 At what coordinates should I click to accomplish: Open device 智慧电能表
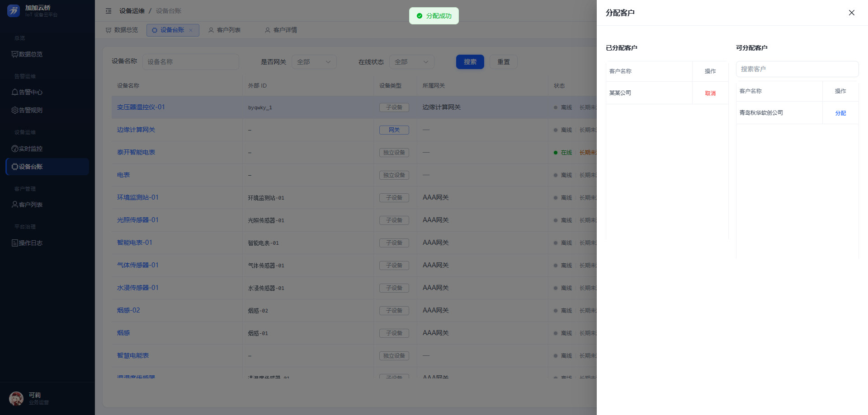pyautogui.click(x=133, y=355)
